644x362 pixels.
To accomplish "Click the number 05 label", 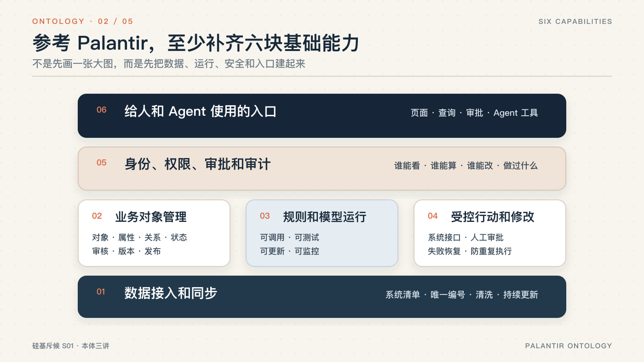I will (102, 163).
